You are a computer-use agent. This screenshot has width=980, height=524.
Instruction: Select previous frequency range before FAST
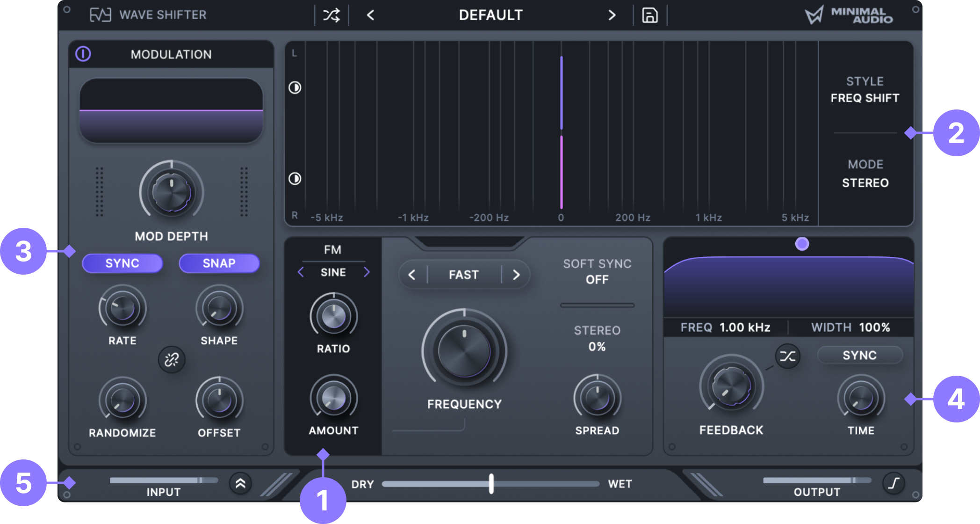pyautogui.click(x=412, y=275)
